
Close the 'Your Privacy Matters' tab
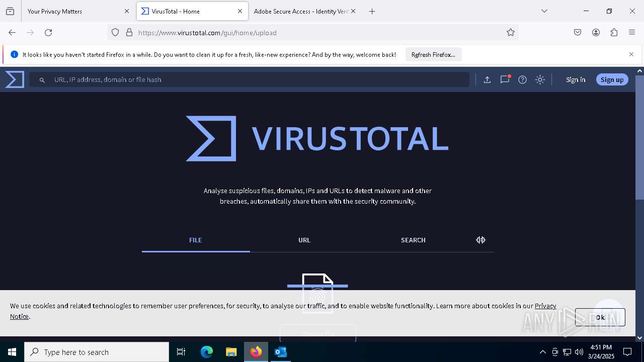pyautogui.click(x=127, y=11)
